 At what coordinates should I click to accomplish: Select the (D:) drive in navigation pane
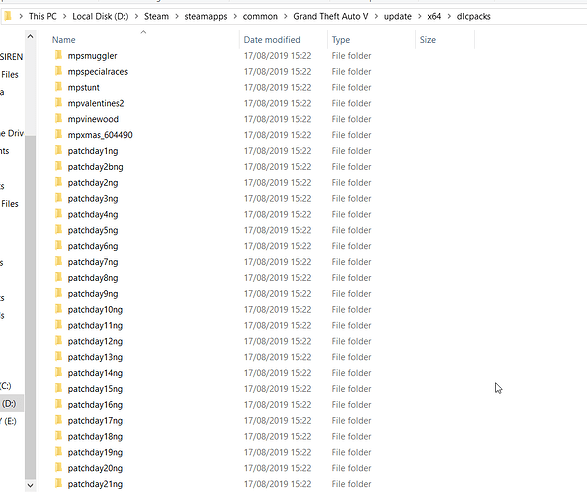point(9,403)
